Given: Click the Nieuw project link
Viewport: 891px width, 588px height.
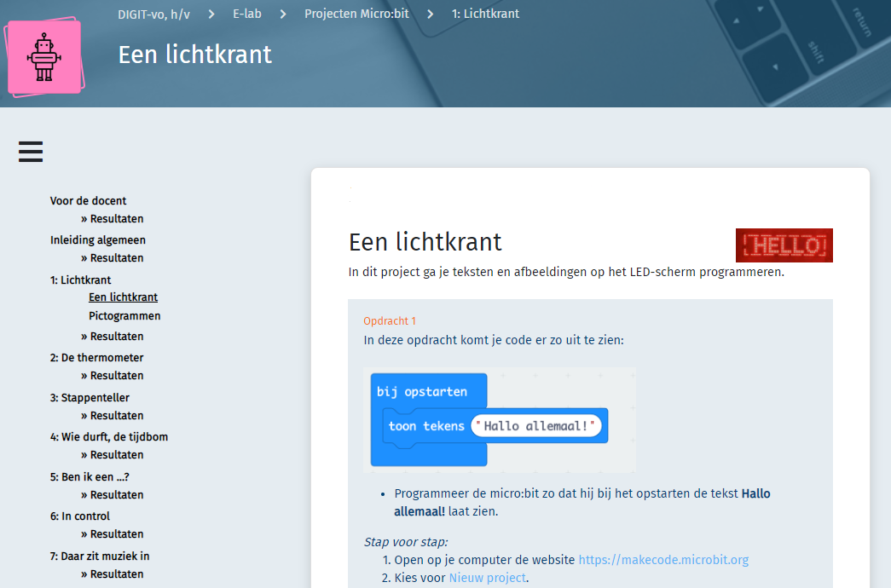Looking at the screenshot, I should (487, 577).
